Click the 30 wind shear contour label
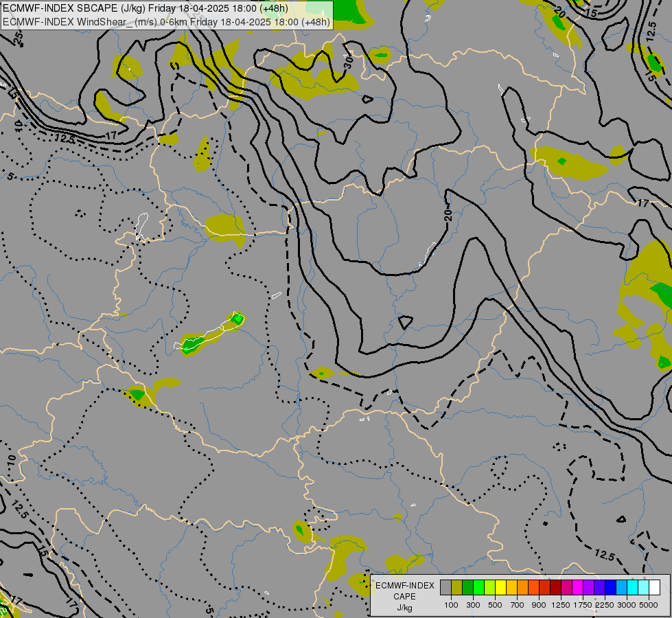The width and height of the screenshot is (672, 618). coord(349,62)
